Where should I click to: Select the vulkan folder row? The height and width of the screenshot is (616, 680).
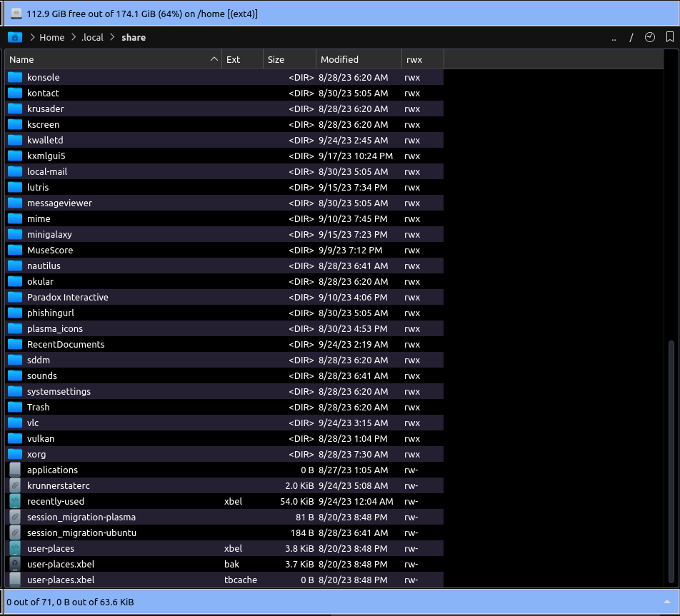click(224, 438)
